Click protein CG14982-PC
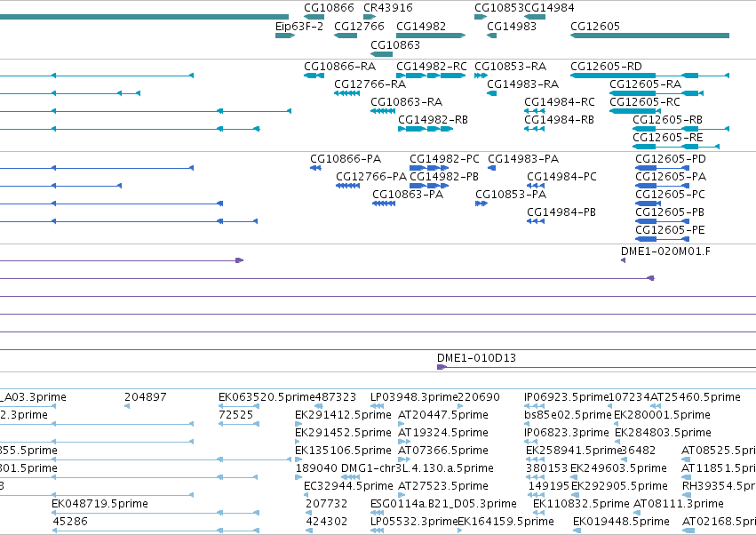 click(444, 159)
